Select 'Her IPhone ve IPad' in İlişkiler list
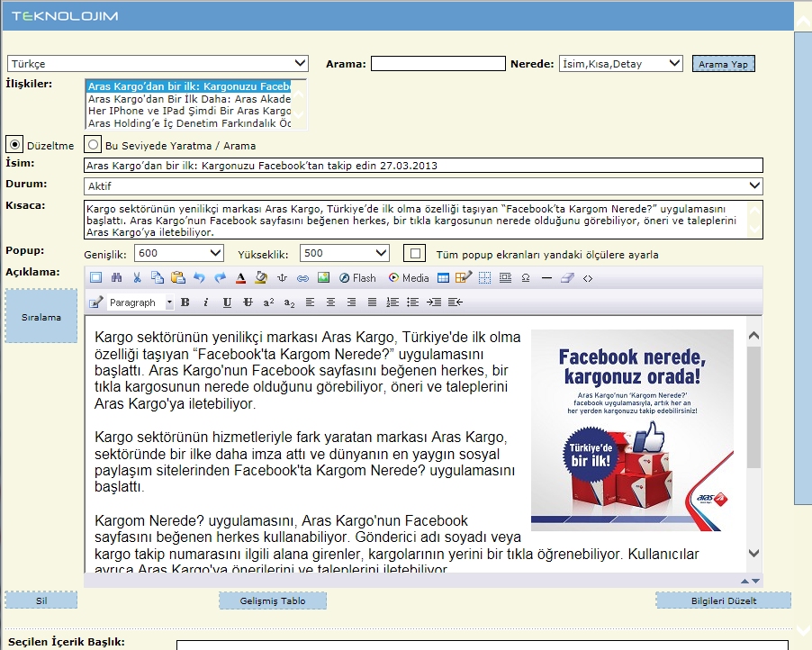The image size is (812, 650). coord(189,111)
